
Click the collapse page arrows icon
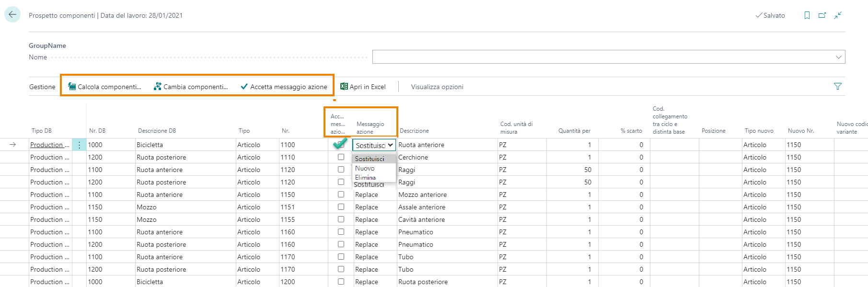[837, 15]
